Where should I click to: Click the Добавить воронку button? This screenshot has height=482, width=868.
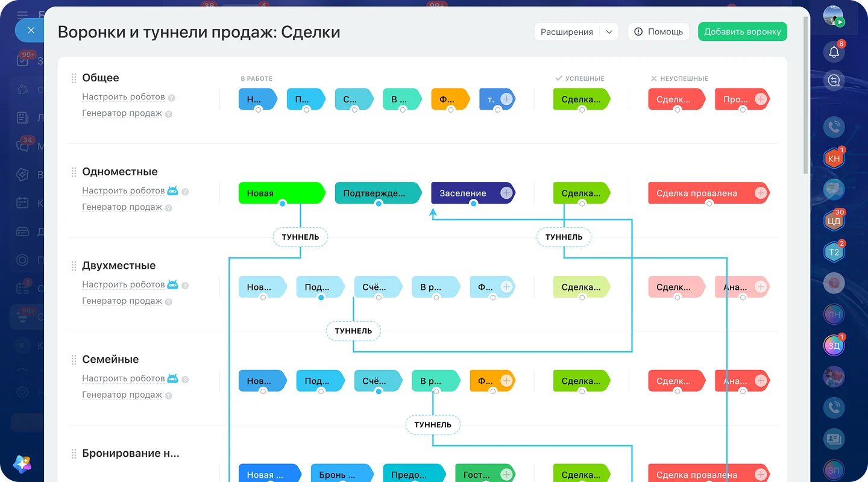click(x=743, y=32)
